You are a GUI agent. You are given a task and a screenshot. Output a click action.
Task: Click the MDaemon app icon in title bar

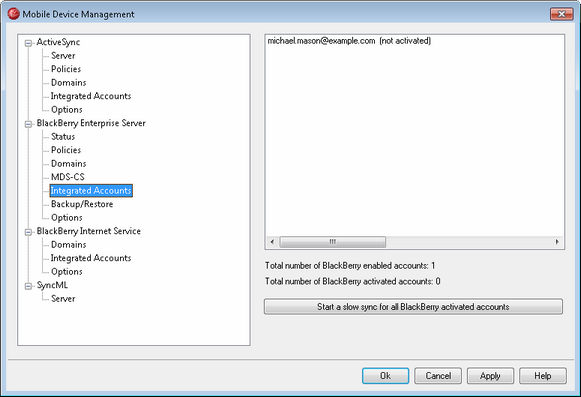[13, 14]
